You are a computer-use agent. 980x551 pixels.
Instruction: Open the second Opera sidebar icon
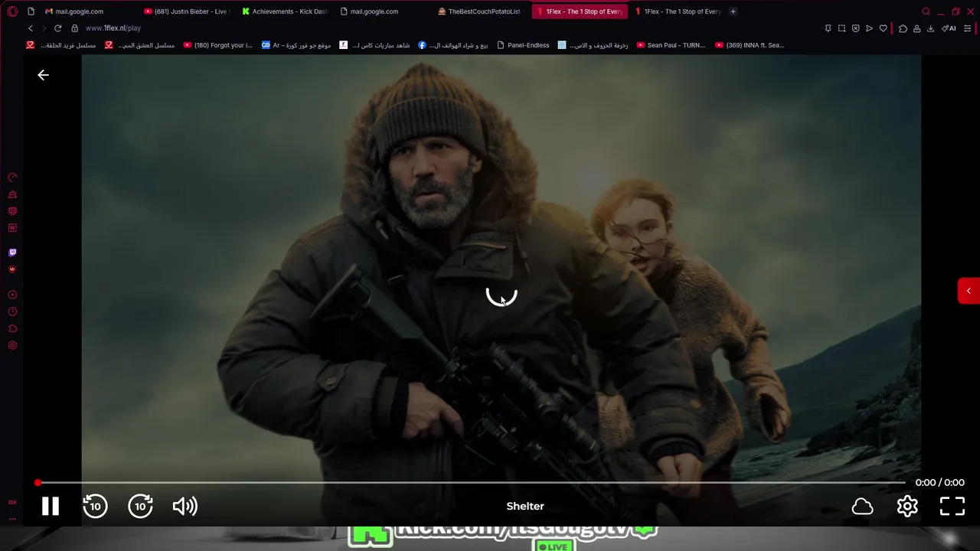[12, 194]
